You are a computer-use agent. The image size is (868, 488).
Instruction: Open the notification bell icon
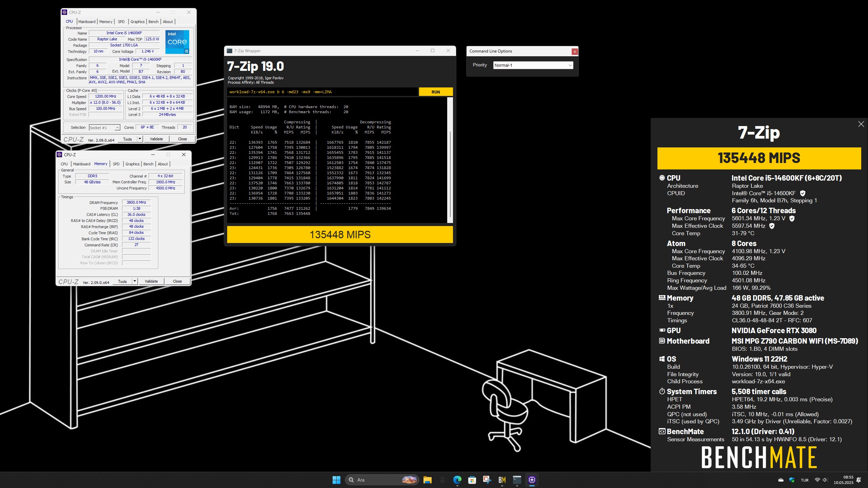point(859,480)
